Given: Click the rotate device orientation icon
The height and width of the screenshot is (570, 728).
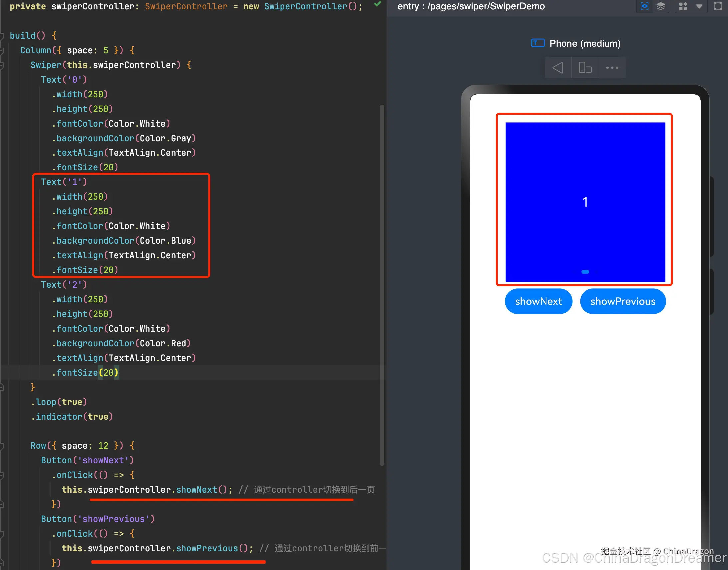Looking at the screenshot, I should [585, 67].
